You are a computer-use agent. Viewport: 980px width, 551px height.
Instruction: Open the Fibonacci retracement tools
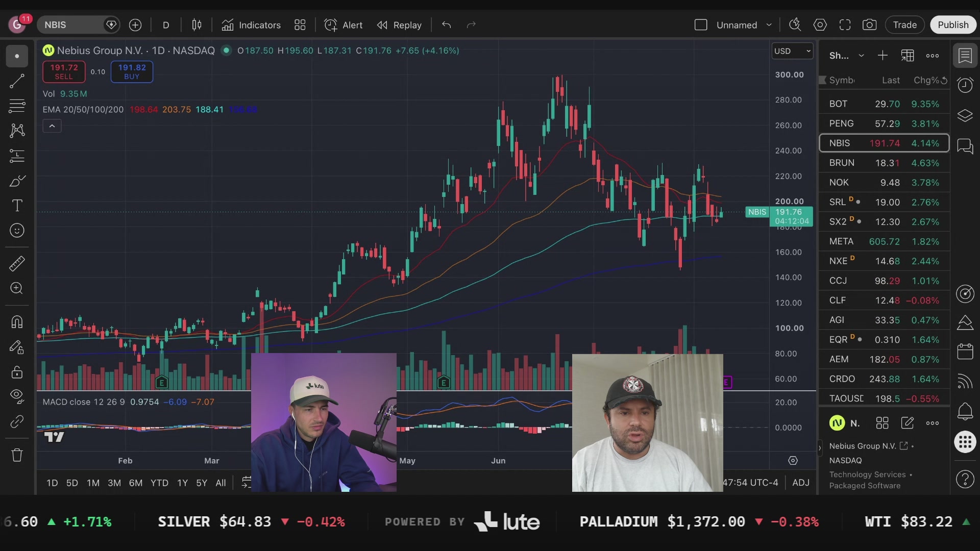click(17, 106)
